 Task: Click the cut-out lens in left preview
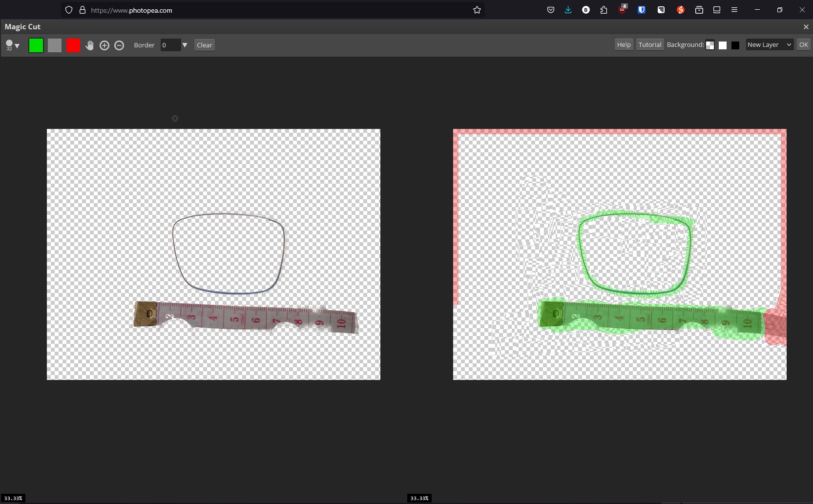pos(229,253)
